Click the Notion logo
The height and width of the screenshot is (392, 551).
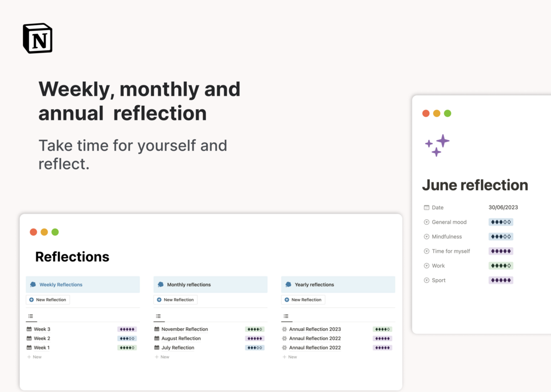[x=37, y=38]
